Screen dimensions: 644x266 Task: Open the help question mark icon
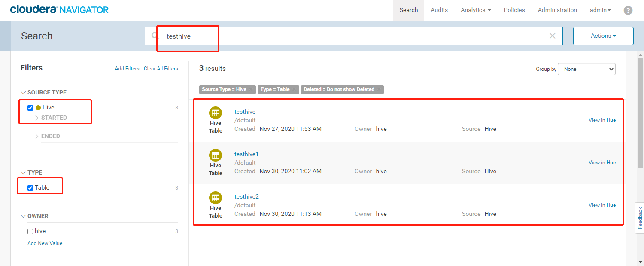[628, 10]
